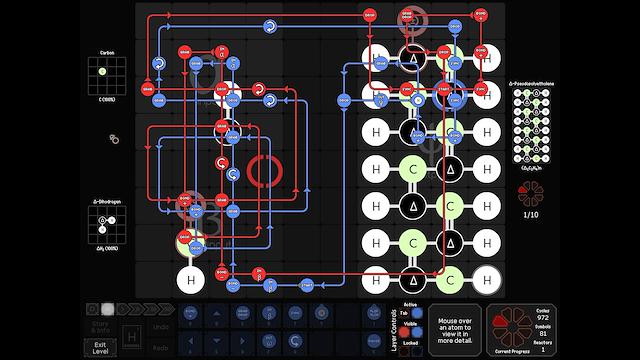This screenshot has width=640, height=360.
Task: Select the blue rotate instruction on top track
Action: tap(269, 27)
